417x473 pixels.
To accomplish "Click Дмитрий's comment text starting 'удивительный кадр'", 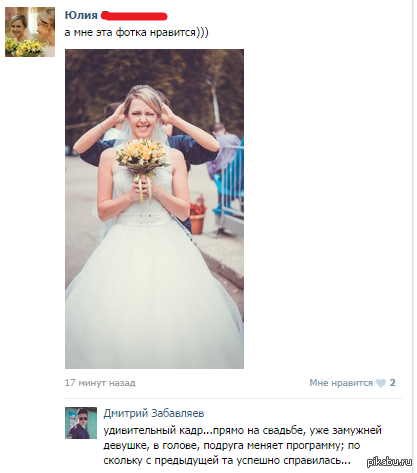I will pos(242,445).
